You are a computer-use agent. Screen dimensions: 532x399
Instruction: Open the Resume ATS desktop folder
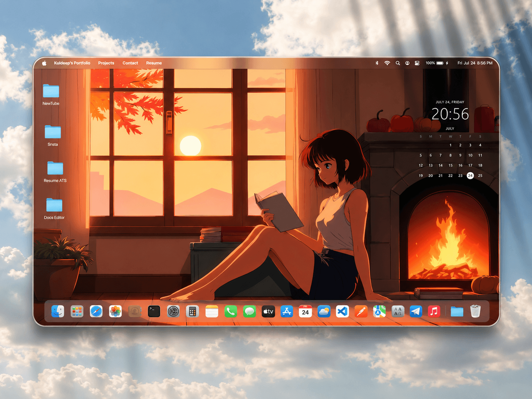[x=55, y=172]
